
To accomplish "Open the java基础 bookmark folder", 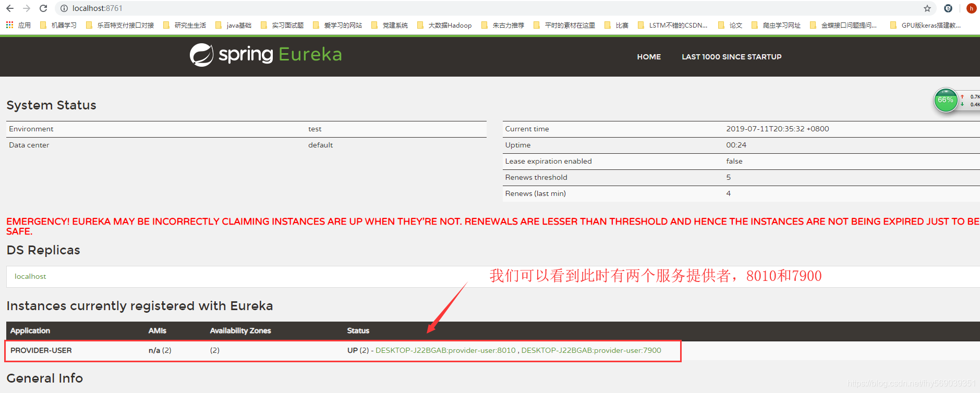I will click(x=233, y=25).
